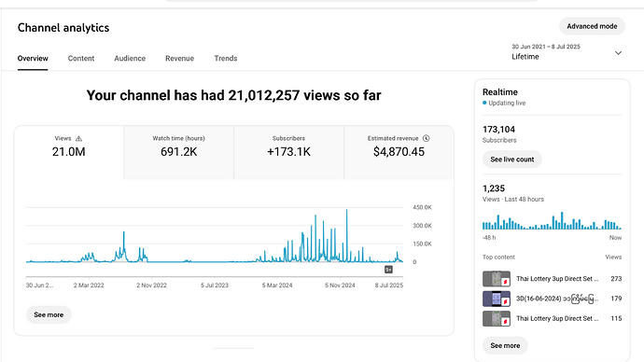Click the 2 Nov 2022 axis label
The height and width of the screenshot is (362, 644).
(151, 285)
